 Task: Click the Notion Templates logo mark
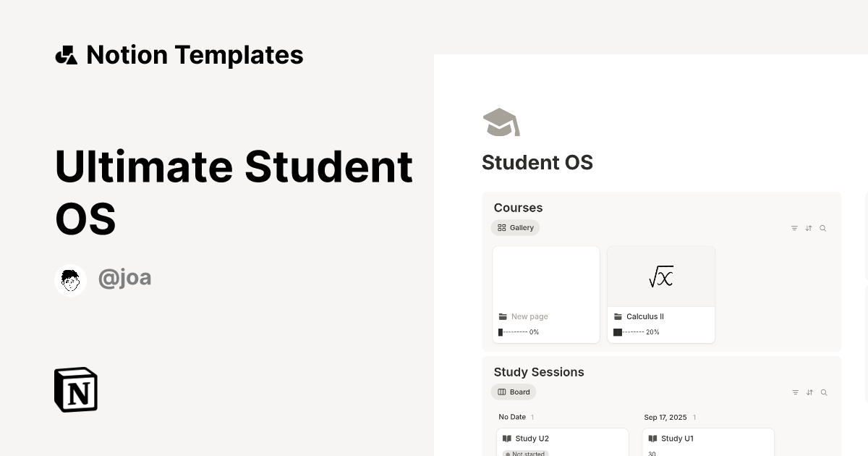click(x=66, y=54)
